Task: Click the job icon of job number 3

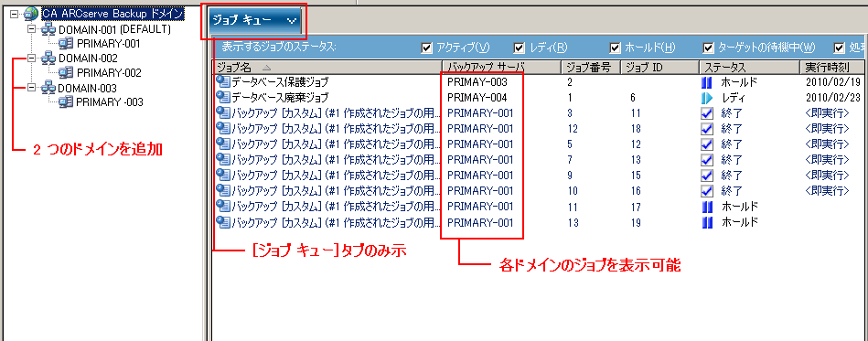Action: click(223, 113)
